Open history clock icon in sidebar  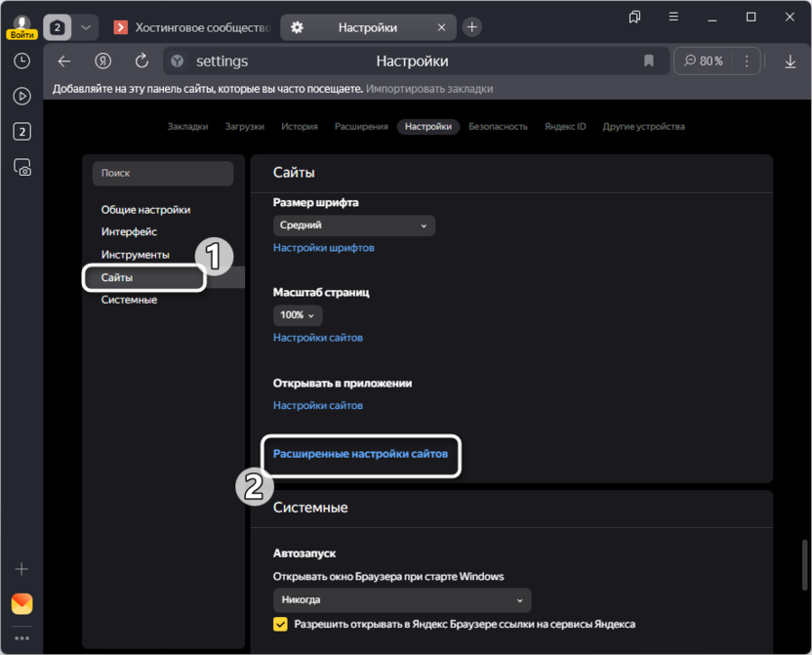pos(21,61)
